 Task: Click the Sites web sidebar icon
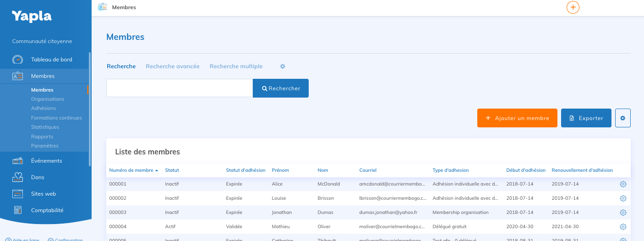(x=17, y=194)
